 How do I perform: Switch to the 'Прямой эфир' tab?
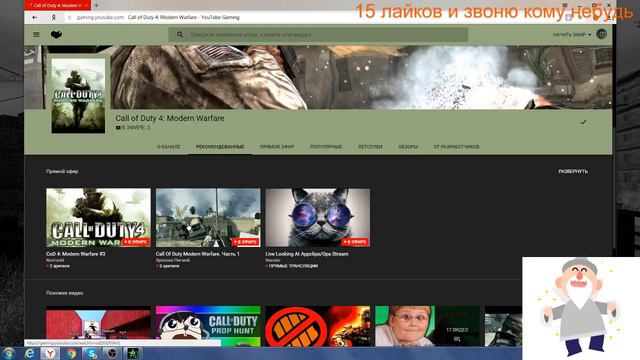[277, 147]
